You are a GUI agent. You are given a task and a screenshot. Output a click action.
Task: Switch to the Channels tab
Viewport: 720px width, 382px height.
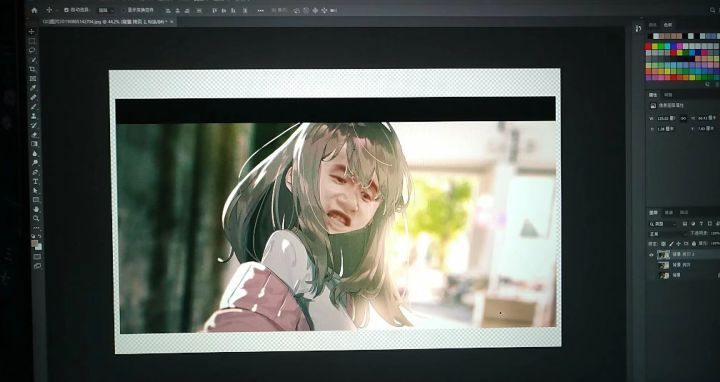(669, 213)
